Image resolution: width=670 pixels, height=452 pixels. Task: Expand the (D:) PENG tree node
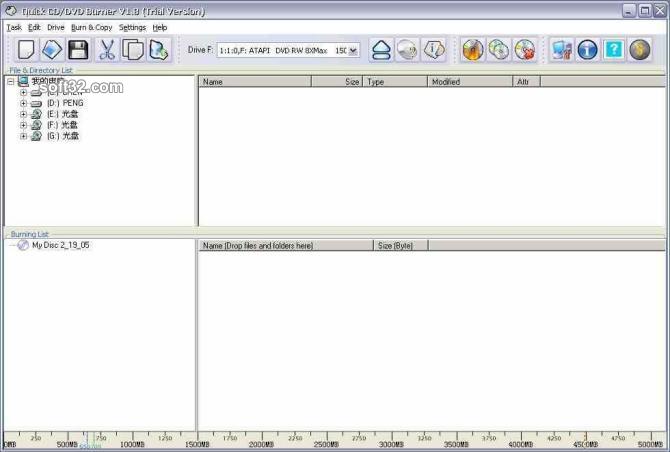(x=24, y=103)
